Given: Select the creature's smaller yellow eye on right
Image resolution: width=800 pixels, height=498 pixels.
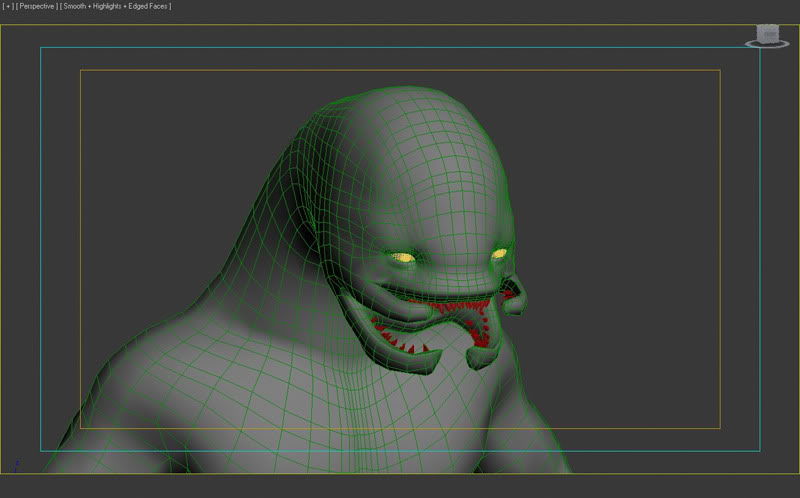Looking at the screenshot, I should click(x=499, y=253).
